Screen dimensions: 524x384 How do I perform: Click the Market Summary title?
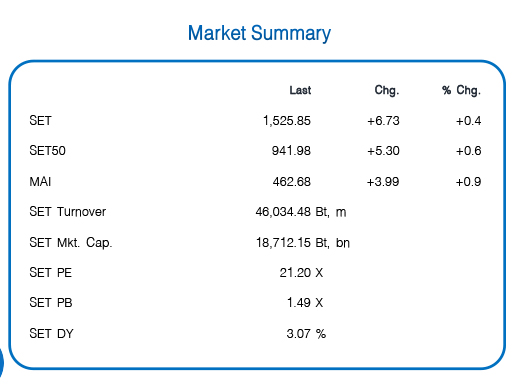(x=259, y=33)
